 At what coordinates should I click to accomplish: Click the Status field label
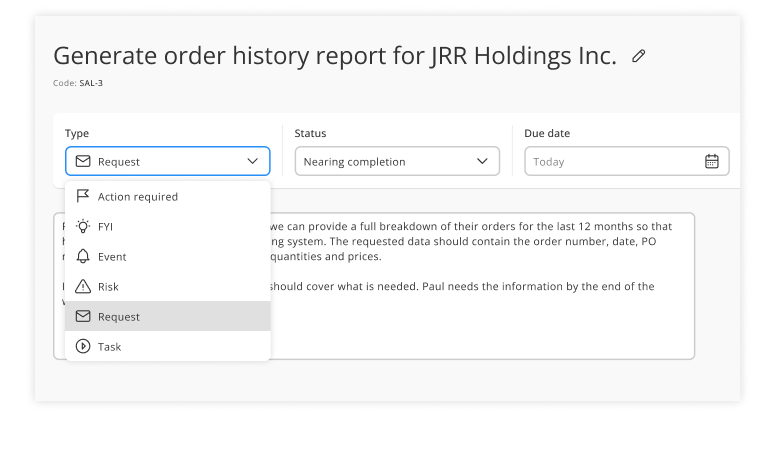pyautogui.click(x=310, y=134)
